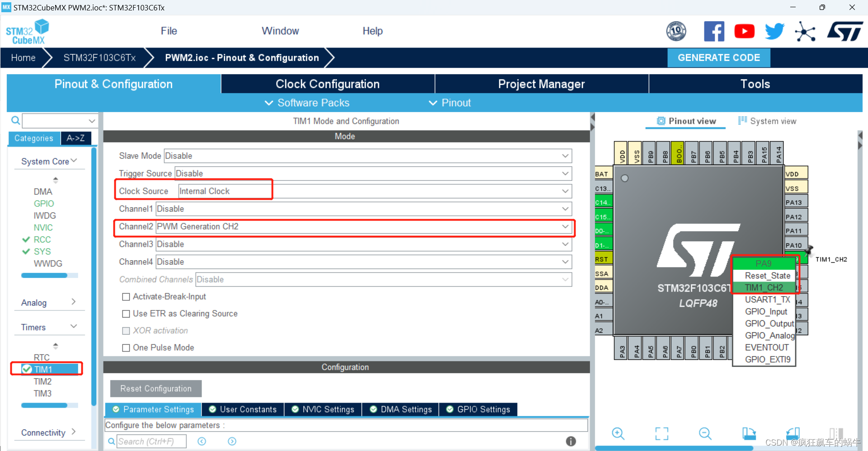Switch to the Tools tab

tap(755, 84)
